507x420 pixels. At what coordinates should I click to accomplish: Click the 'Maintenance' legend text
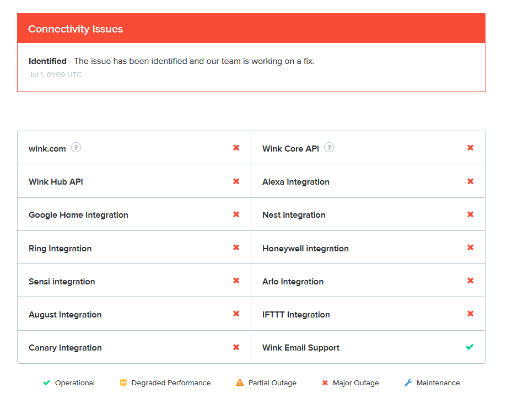[x=438, y=383]
